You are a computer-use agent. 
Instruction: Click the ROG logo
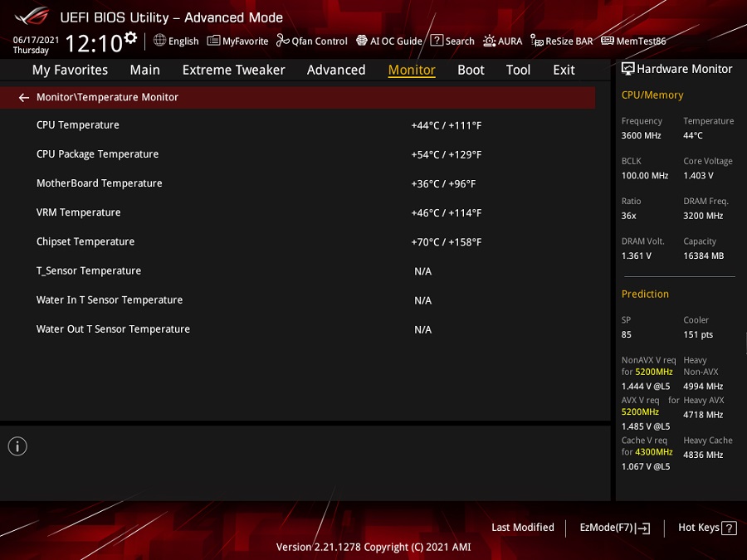point(32,17)
